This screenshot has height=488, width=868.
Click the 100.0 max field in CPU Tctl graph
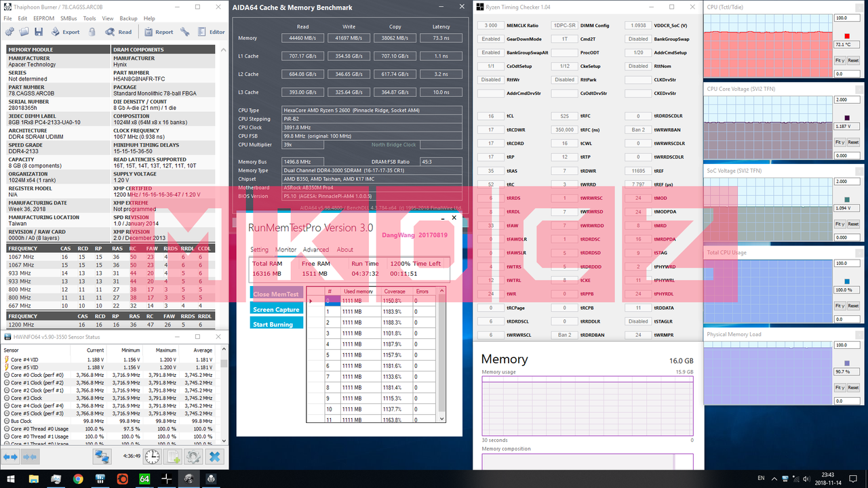(x=846, y=18)
